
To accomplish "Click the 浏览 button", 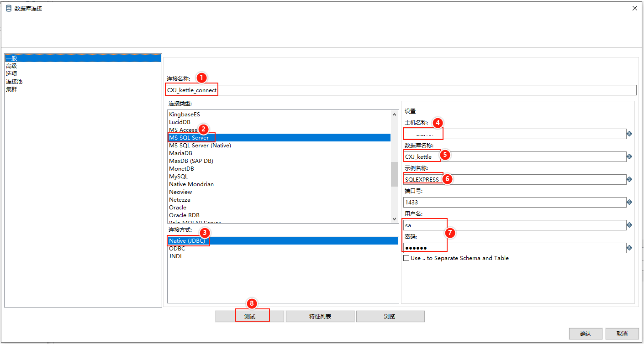I will click(390, 316).
